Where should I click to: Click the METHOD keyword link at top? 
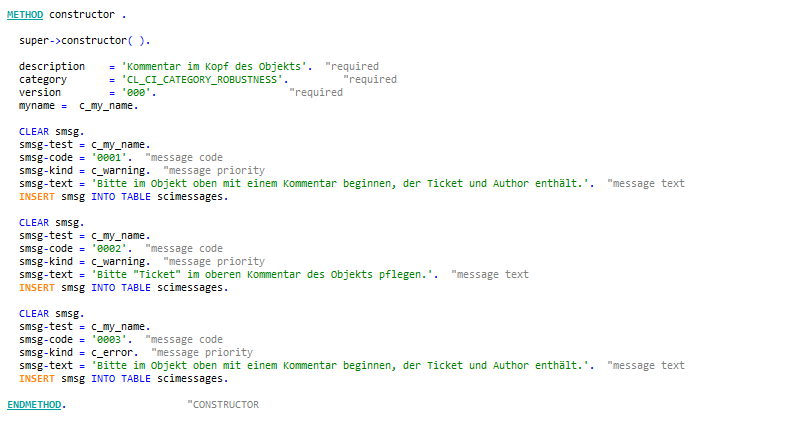[25, 15]
